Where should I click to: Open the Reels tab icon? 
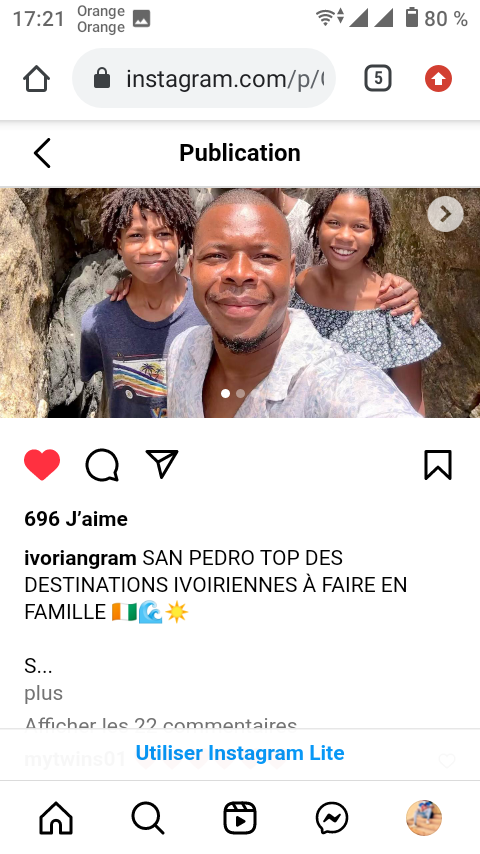pos(240,818)
